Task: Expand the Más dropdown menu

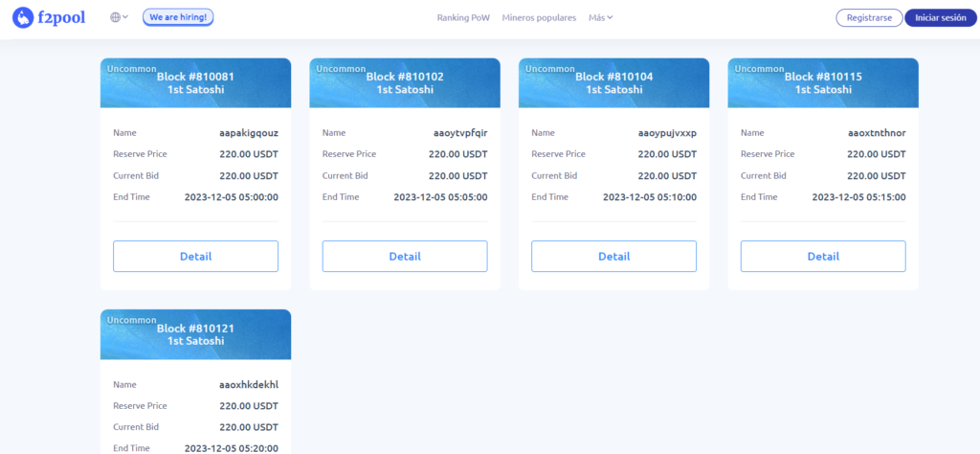Action: [x=601, y=17]
